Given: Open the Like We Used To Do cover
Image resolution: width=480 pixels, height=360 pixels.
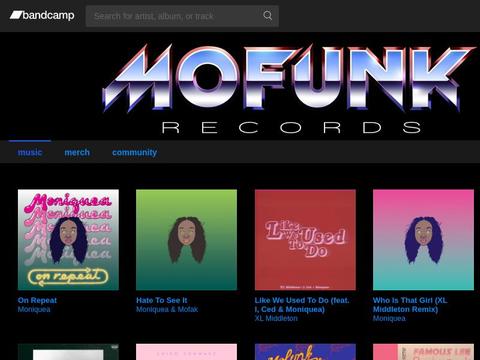Looking at the screenshot, I should (305, 240).
